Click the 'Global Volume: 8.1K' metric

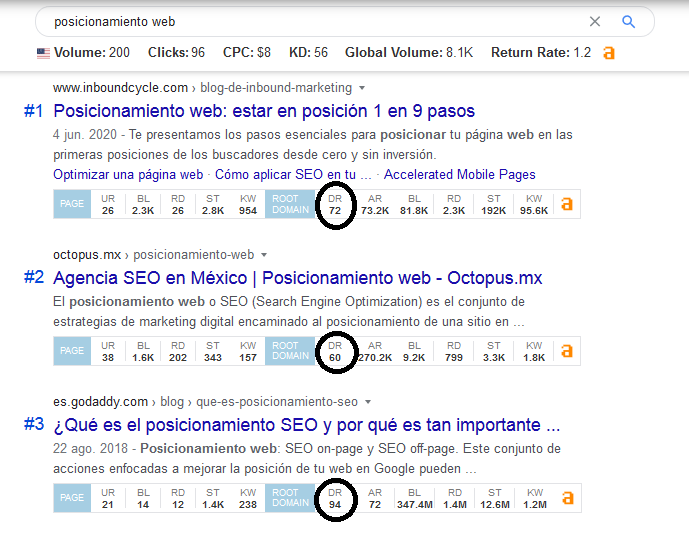(x=409, y=53)
